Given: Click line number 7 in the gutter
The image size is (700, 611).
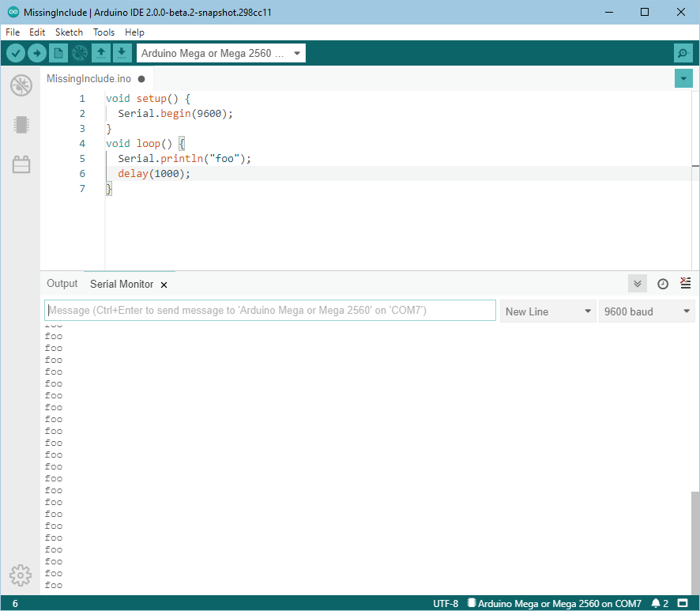Looking at the screenshot, I should click(82, 188).
